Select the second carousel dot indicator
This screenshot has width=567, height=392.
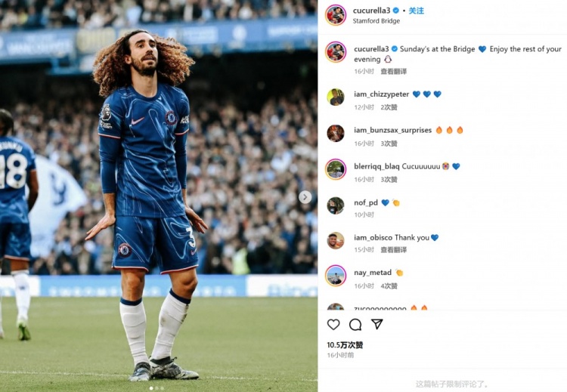(x=157, y=388)
